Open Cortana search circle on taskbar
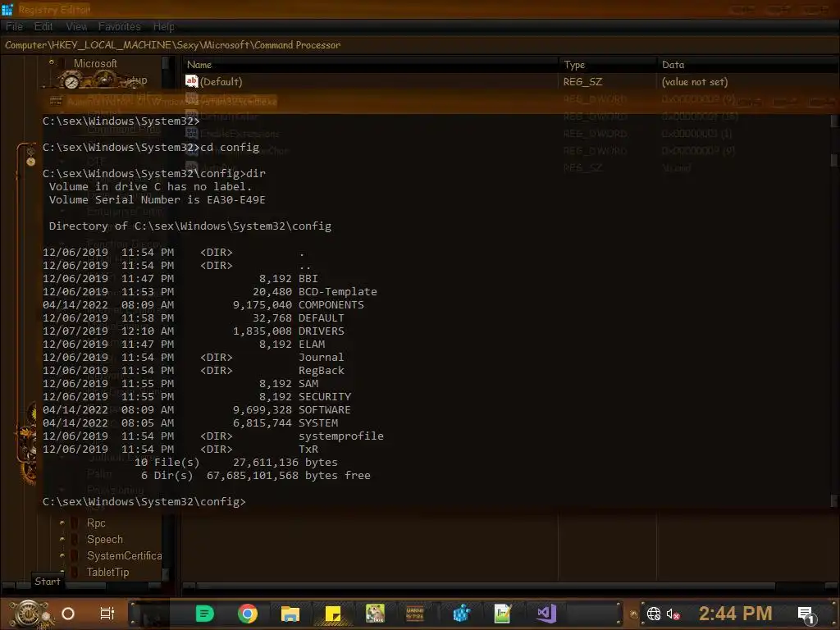This screenshot has height=630, width=840. [68, 614]
